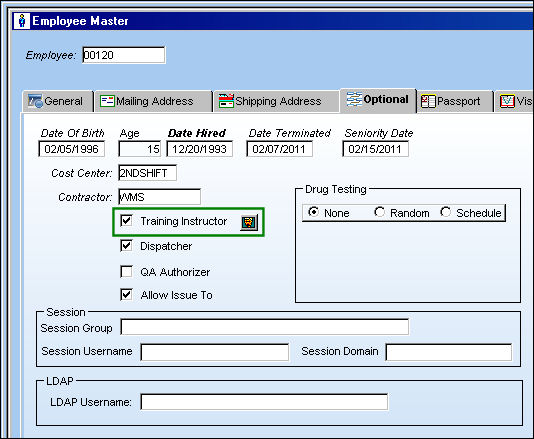Uncheck the Training Instructor checkbox

[126, 221]
